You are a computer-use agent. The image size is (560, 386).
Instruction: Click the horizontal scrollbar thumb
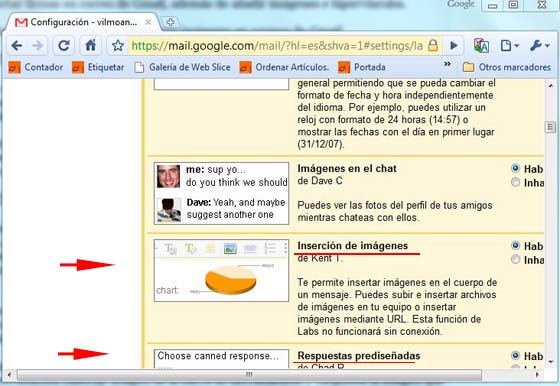click(x=249, y=375)
